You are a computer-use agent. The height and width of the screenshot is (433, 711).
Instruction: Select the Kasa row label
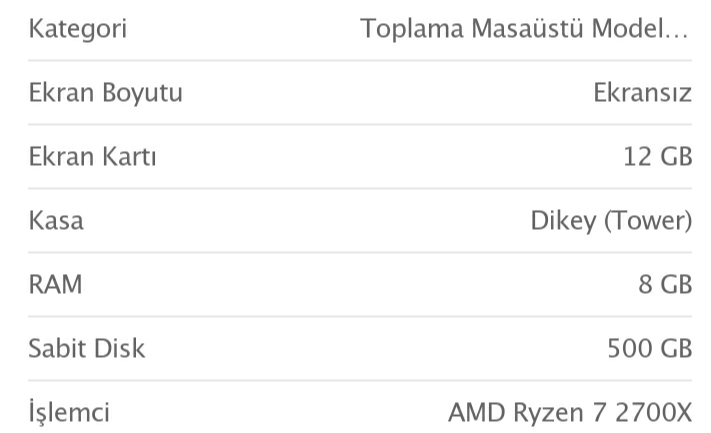[56, 221]
